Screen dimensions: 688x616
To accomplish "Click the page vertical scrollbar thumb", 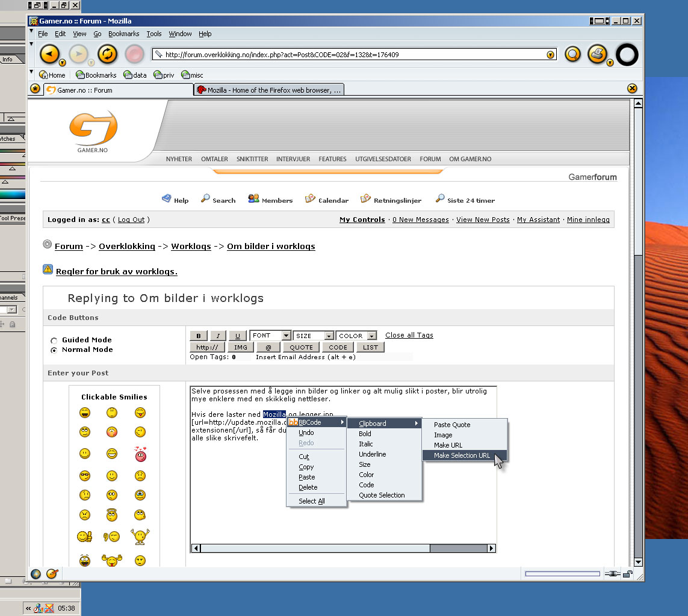I will (x=639, y=182).
